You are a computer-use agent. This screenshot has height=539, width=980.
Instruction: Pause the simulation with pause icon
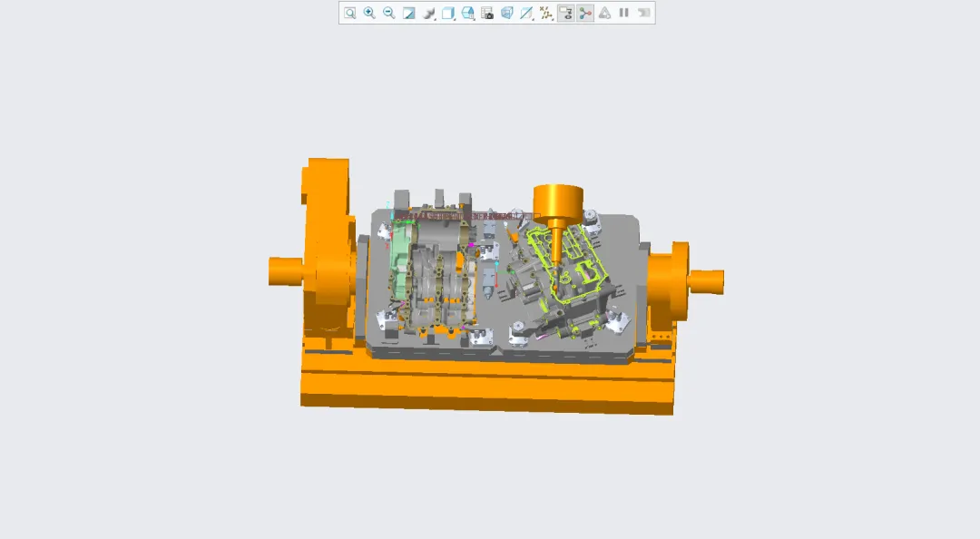click(x=623, y=13)
